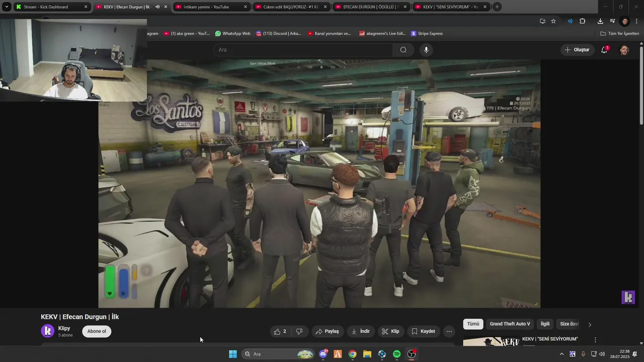Viewport: 644px width, 362px height.
Task: Open the Chrome downloads icon
Action: coord(600,21)
